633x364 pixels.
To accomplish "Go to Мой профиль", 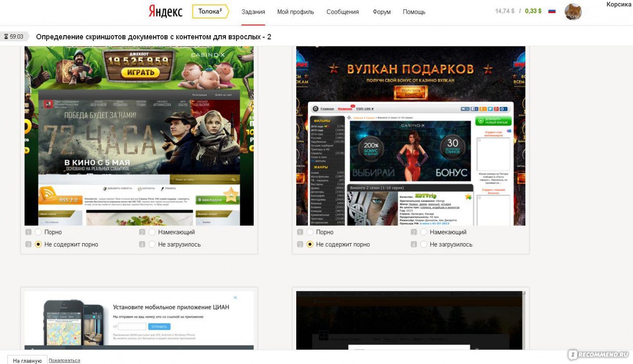I will (x=295, y=12).
